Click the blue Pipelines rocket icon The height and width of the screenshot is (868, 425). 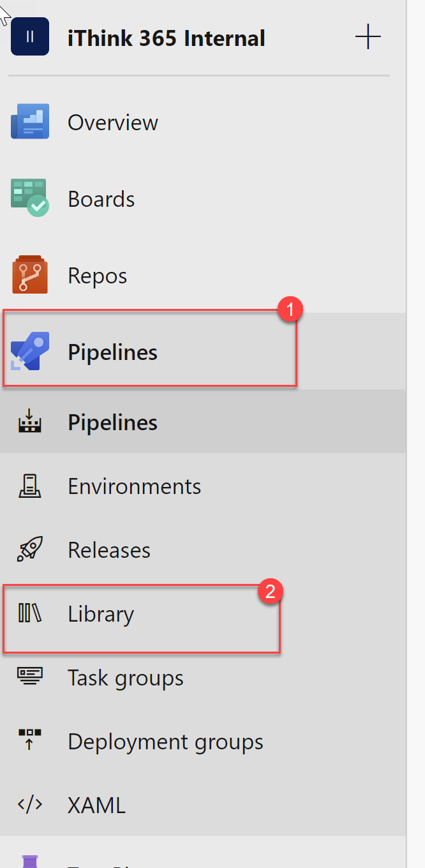27,352
